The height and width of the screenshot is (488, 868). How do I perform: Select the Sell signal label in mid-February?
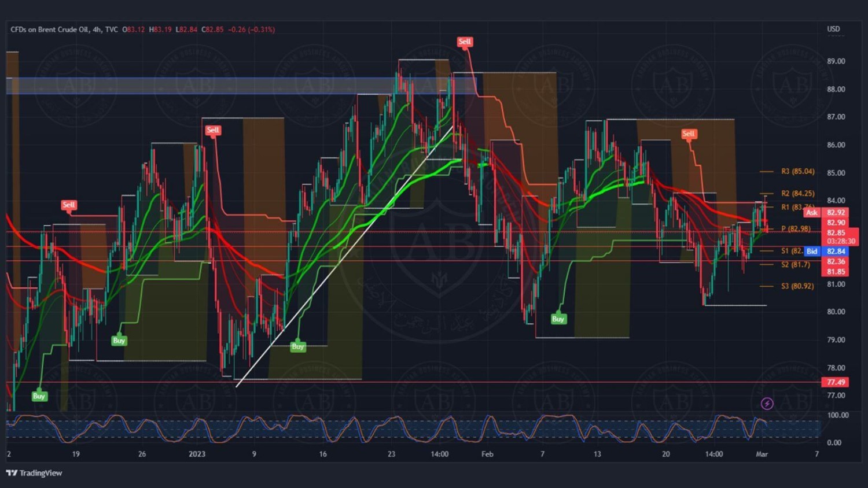coord(688,134)
